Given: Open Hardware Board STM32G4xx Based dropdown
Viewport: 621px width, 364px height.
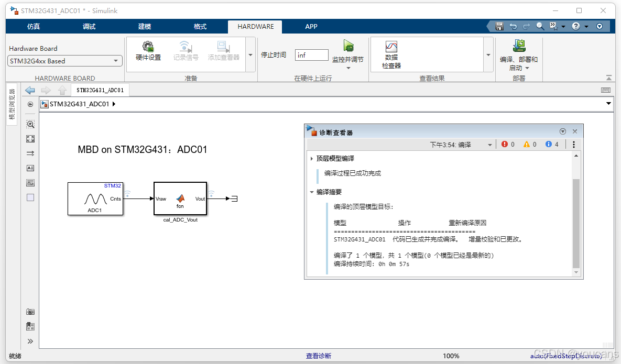Looking at the screenshot, I should tap(64, 61).
